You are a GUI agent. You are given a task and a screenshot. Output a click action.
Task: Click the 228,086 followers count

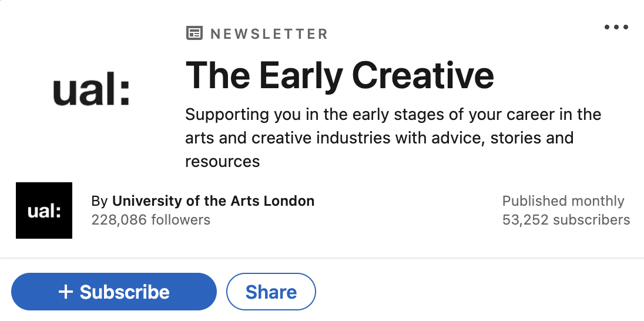[151, 220]
